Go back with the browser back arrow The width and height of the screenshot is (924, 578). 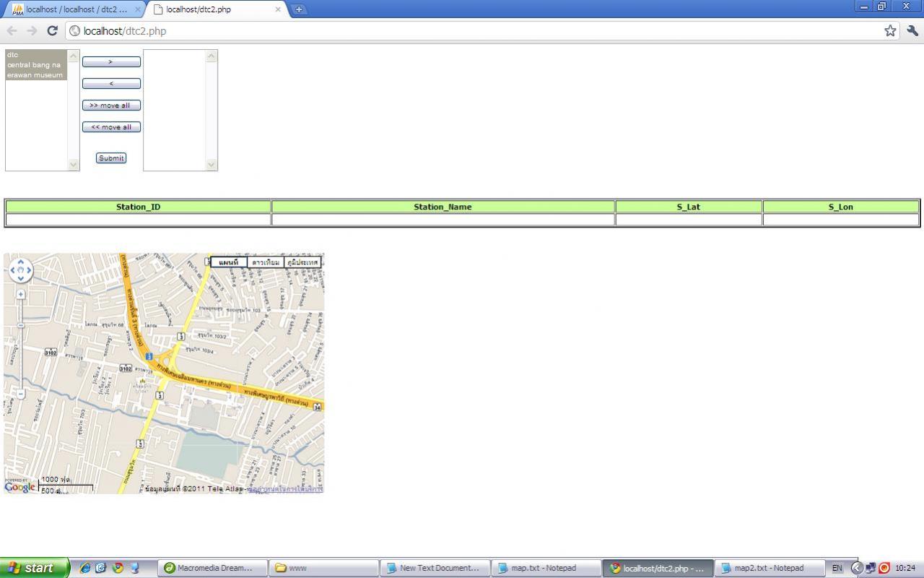click(x=12, y=30)
